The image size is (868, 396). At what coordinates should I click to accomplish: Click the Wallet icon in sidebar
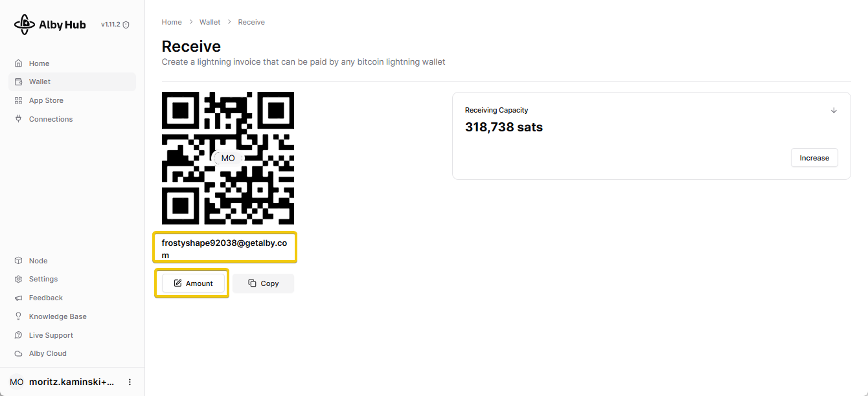pyautogui.click(x=18, y=82)
